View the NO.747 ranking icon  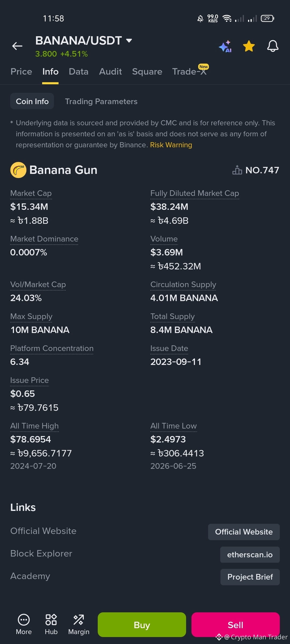tap(237, 170)
